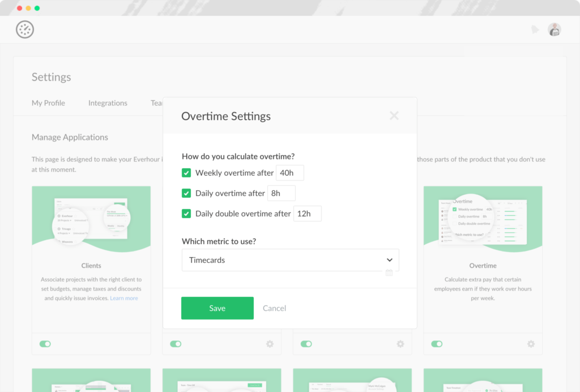Click the gear icon on the second application card
This screenshot has height=392, width=580.
click(270, 344)
